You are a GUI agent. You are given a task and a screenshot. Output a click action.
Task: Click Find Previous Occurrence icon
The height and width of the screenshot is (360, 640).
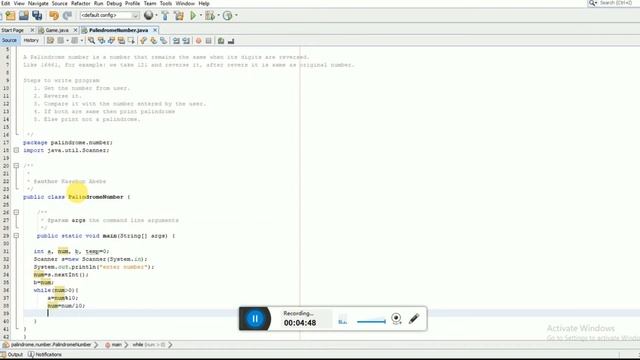point(101,40)
